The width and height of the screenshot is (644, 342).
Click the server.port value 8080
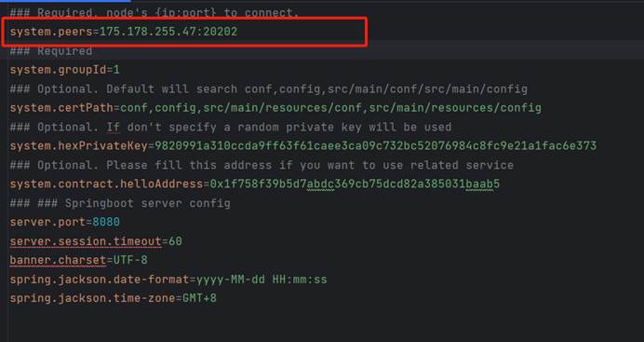click(106, 222)
